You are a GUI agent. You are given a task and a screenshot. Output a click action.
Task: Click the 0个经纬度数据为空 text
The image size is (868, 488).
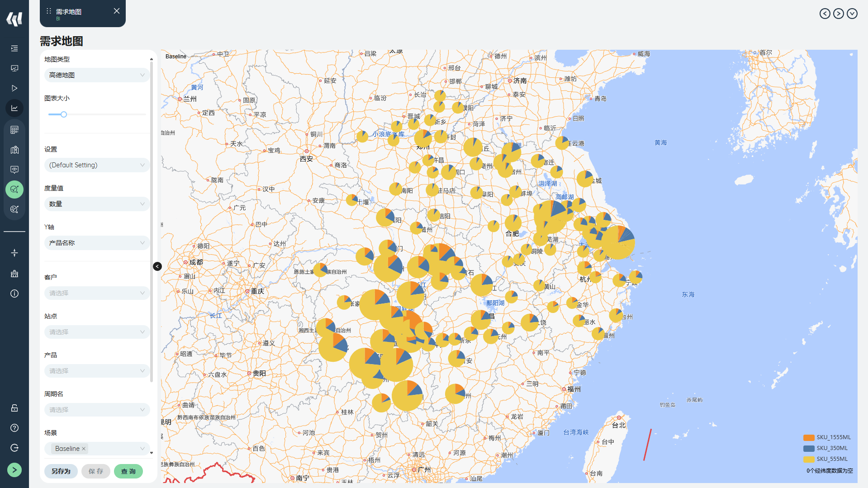click(x=830, y=471)
